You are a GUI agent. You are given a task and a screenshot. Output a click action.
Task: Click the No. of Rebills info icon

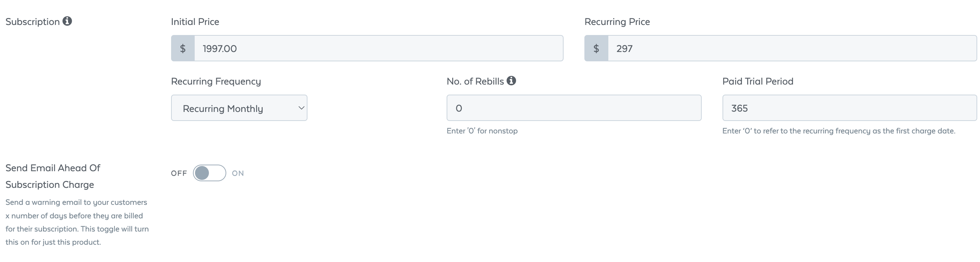pyautogui.click(x=512, y=80)
